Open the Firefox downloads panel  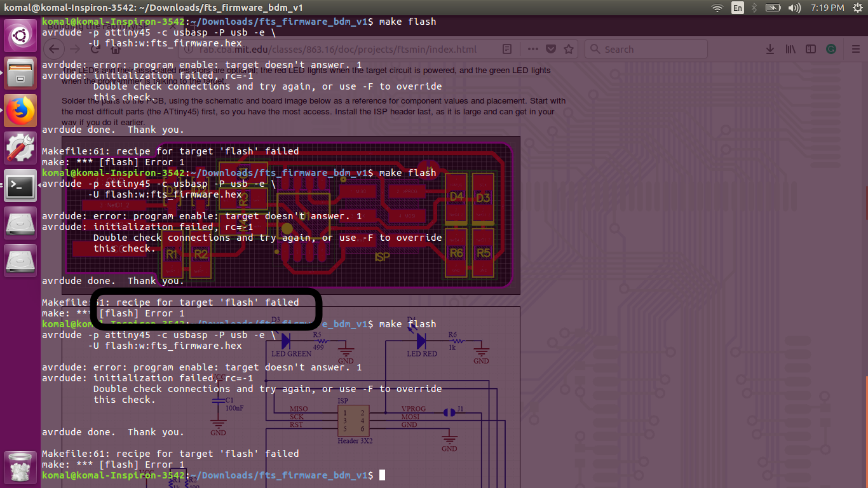(770, 49)
